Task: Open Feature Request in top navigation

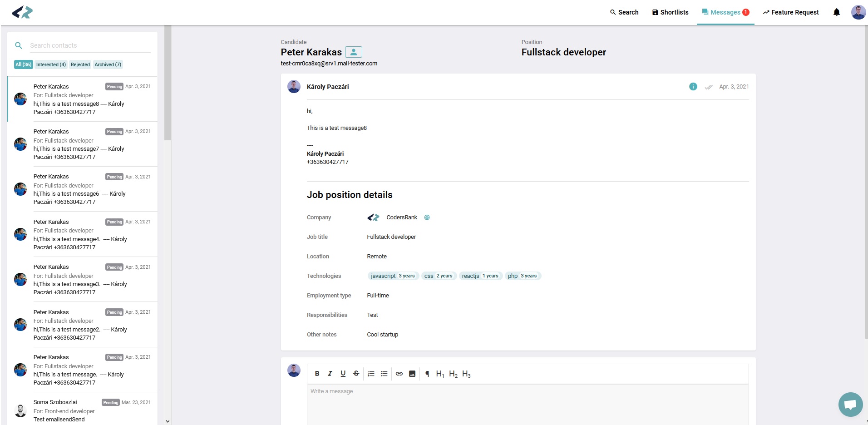Action: click(791, 12)
